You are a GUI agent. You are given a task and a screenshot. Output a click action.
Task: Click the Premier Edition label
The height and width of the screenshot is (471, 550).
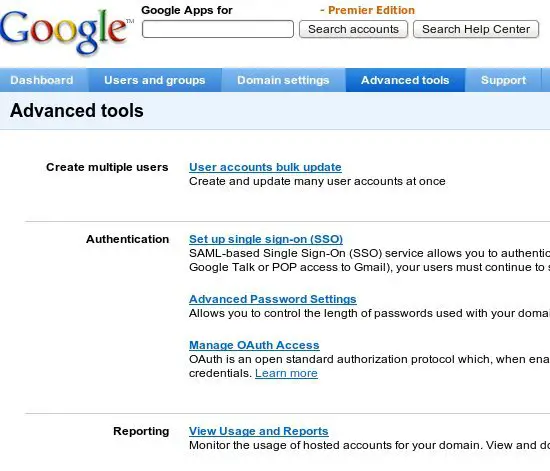(371, 10)
